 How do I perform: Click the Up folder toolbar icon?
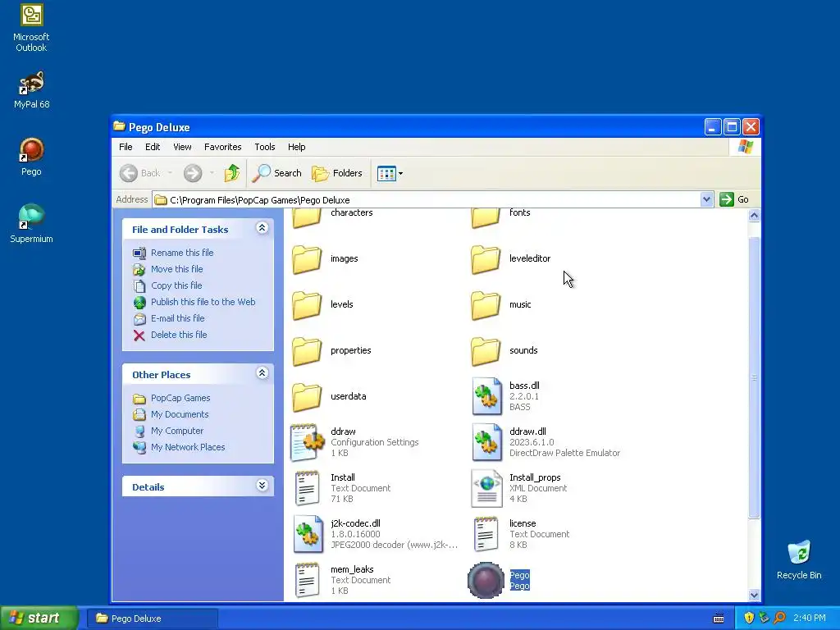click(x=232, y=173)
